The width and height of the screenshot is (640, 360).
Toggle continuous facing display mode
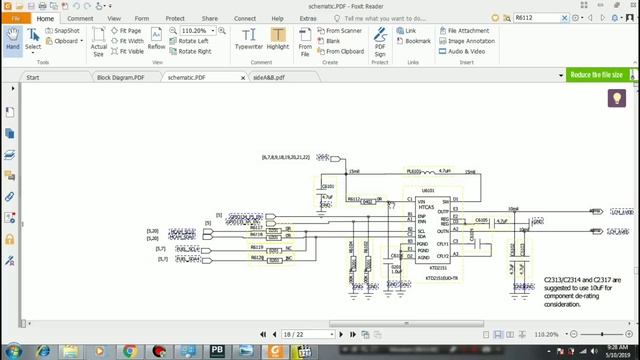[x=522, y=334]
